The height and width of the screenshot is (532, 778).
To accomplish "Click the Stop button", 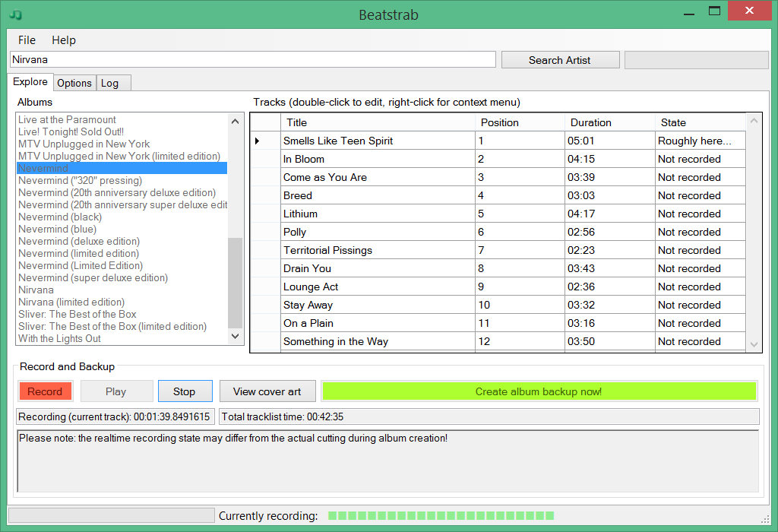I will (x=185, y=391).
